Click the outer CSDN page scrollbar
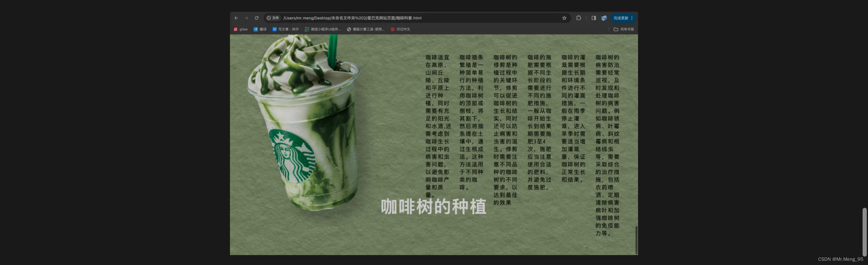The width and height of the screenshot is (868, 265). click(864, 232)
